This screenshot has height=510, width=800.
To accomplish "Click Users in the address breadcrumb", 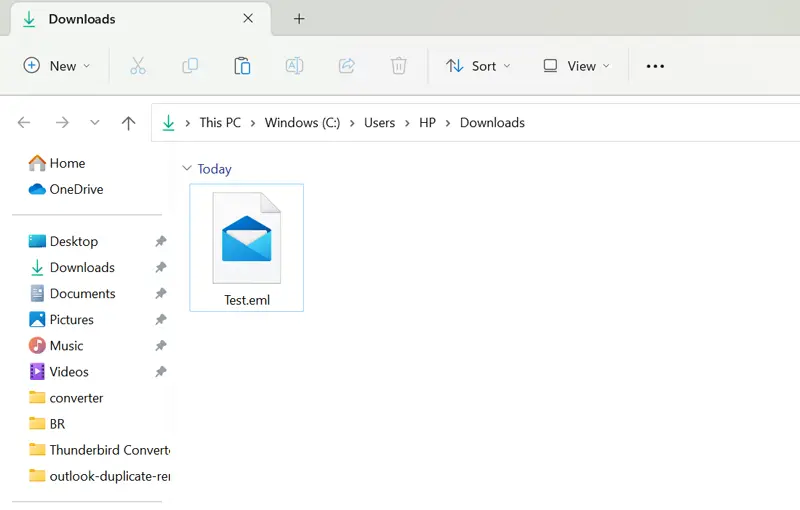I will pos(379,123).
